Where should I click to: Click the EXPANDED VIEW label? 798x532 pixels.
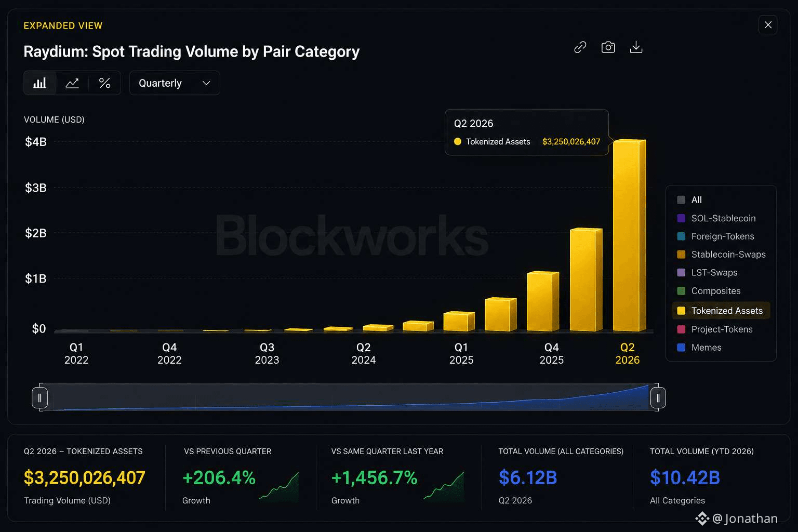(63, 26)
